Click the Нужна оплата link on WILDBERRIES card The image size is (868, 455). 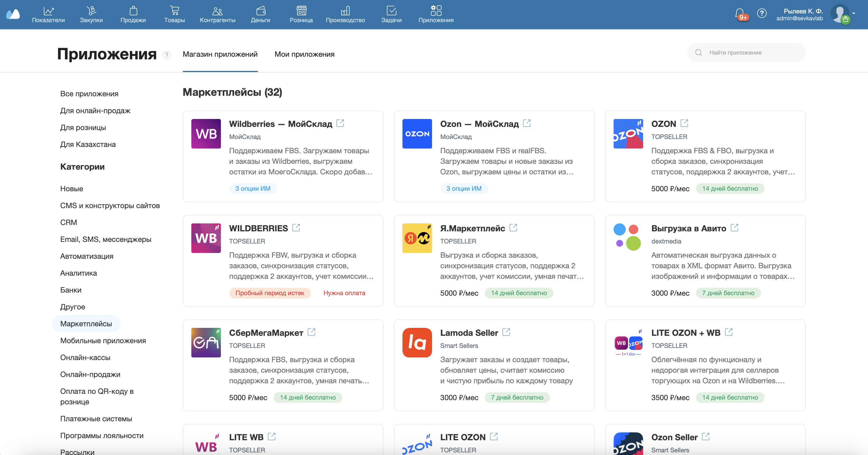coord(344,293)
